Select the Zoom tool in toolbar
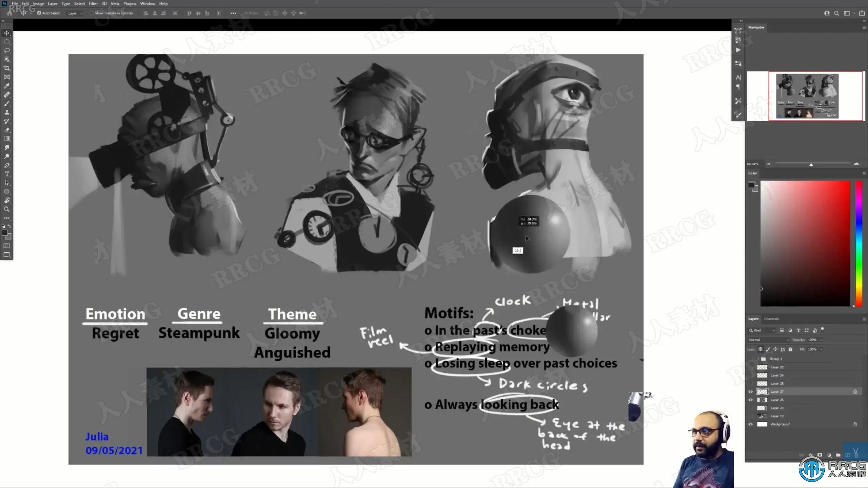Screen dimensions: 868x488 6,209
